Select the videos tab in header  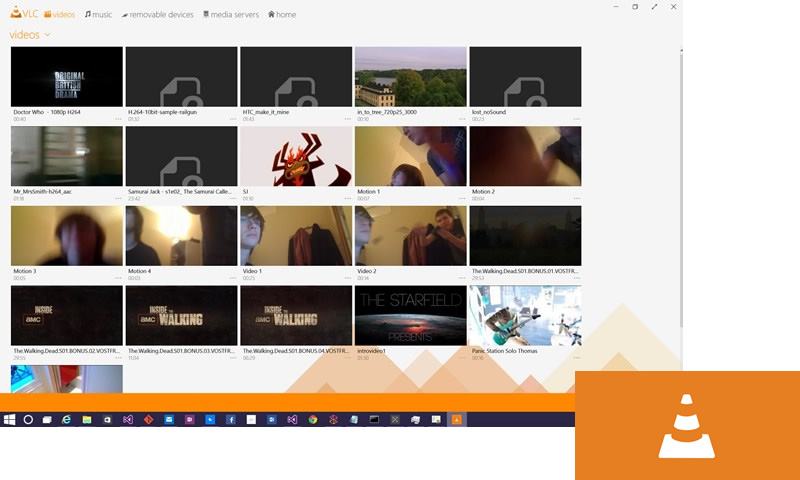click(x=59, y=14)
